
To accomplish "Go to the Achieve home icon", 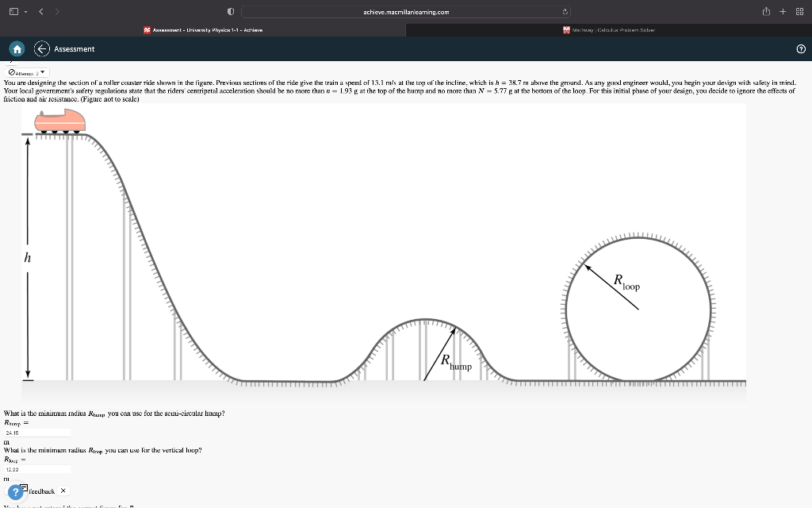I will (x=17, y=48).
